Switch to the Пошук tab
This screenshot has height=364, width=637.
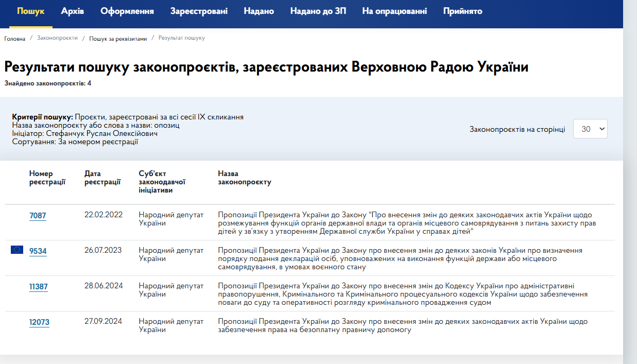click(31, 11)
